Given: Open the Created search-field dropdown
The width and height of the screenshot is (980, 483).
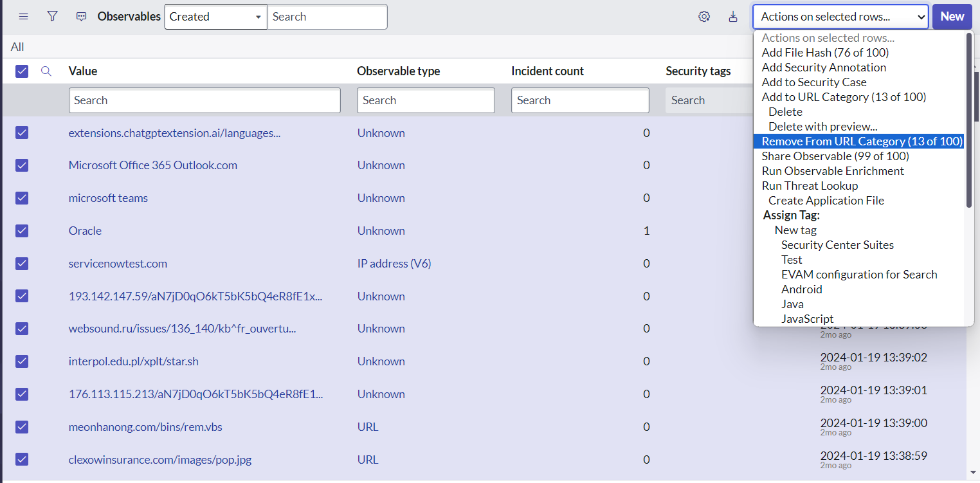Looking at the screenshot, I should click(x=215, y=17).
